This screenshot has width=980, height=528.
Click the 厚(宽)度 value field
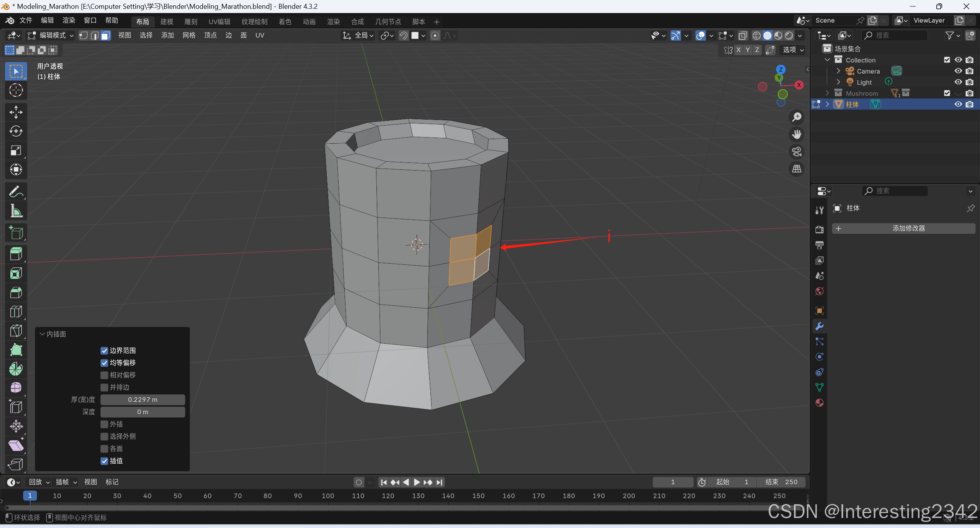click(x=142, y=400)
